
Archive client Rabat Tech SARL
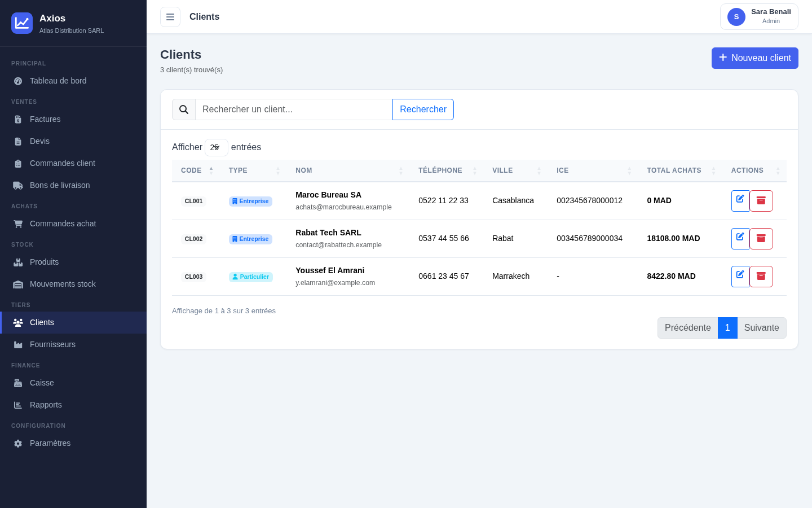[761, 239]
